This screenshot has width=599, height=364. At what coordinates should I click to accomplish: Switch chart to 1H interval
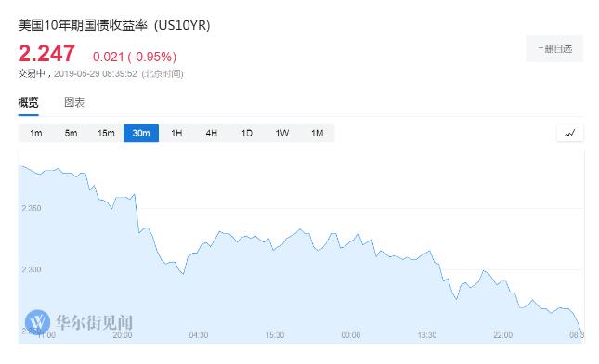[x=176, y=134]
